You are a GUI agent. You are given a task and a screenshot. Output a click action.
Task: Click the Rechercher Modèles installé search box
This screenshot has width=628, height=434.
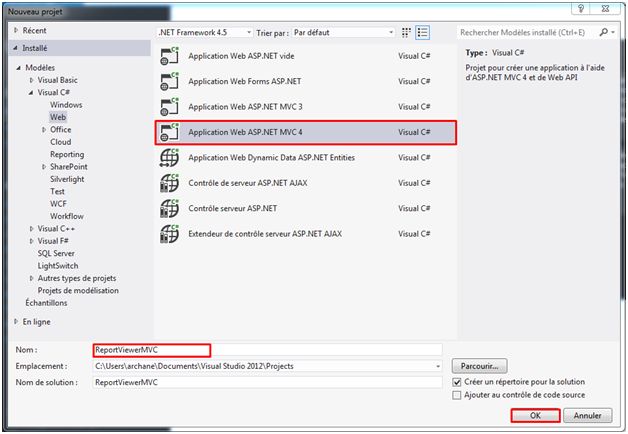(527, 33)
